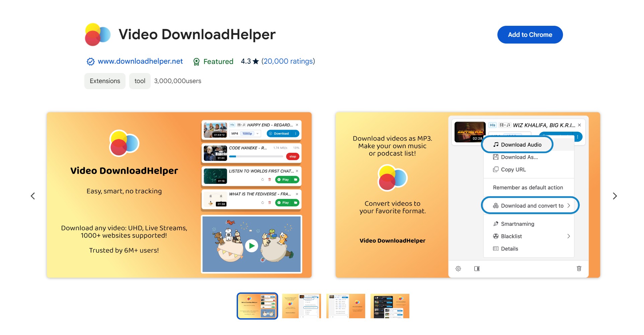Click the Add to Chrome button
This screenshot has height=335, width=644.
530,35
